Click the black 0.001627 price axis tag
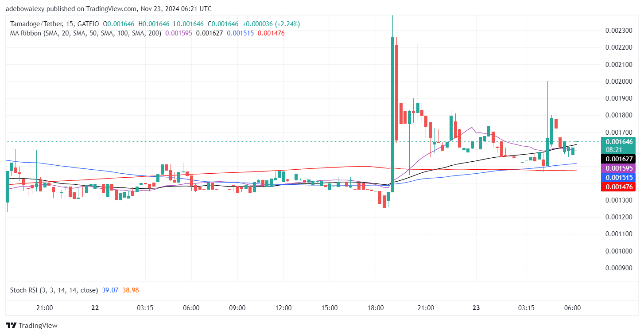This screenshot has height=335, width=644. [618, 159]
